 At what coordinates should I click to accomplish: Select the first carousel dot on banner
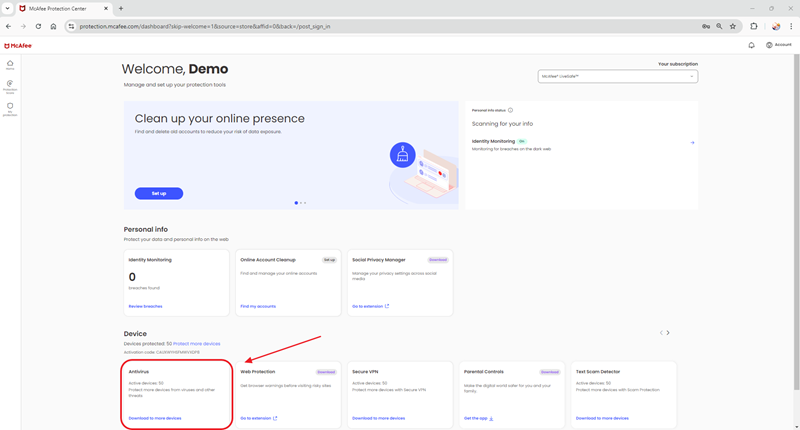(x=296, y=203)
